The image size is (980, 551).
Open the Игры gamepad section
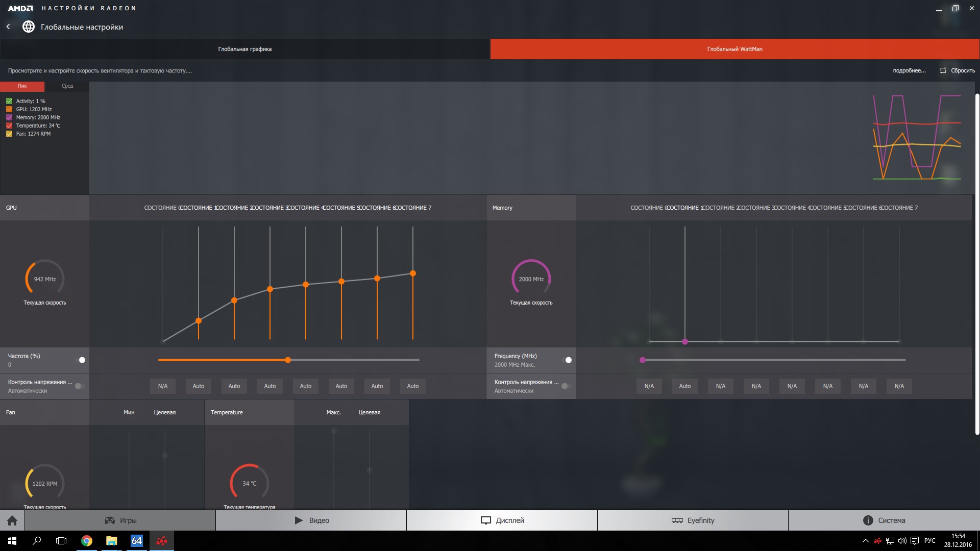(x=120, y=520)
